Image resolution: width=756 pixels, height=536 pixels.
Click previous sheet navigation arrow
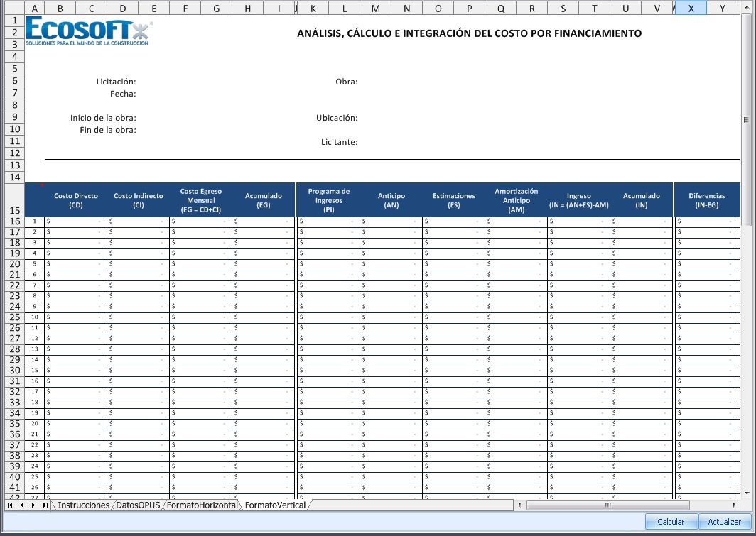click(22, 505)
